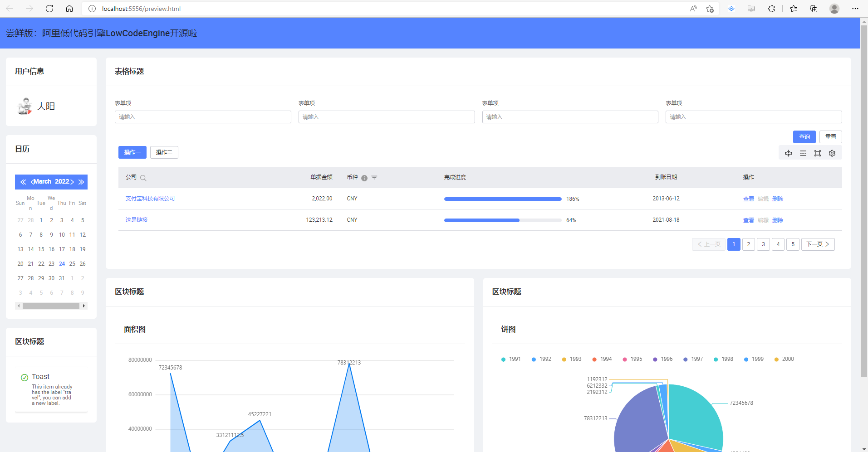Click the table collapse/compress icon
This screenshot has width=868, height=452.
789,153
